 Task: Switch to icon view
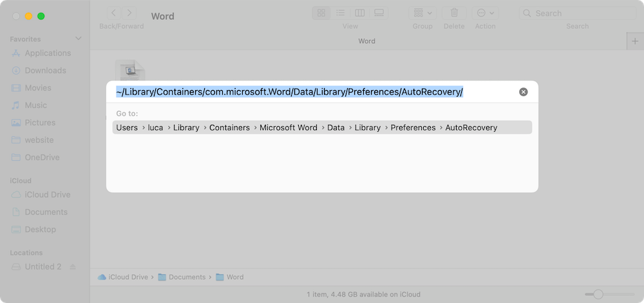point(321,13)
